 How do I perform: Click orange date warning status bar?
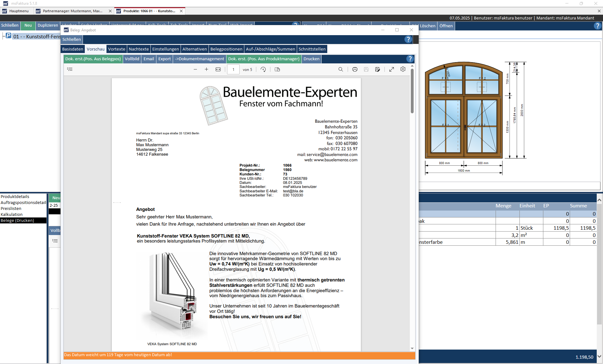coord(239,355)
